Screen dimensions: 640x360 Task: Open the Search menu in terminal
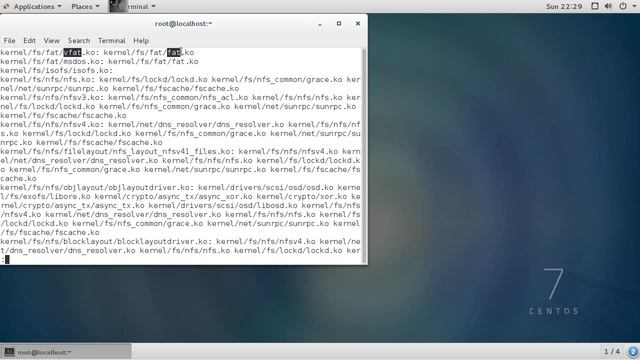tap(79, 40)
